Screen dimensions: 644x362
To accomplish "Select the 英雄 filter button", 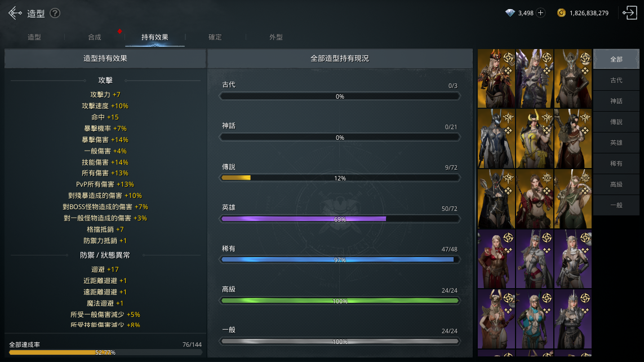I will pos(616,143).
